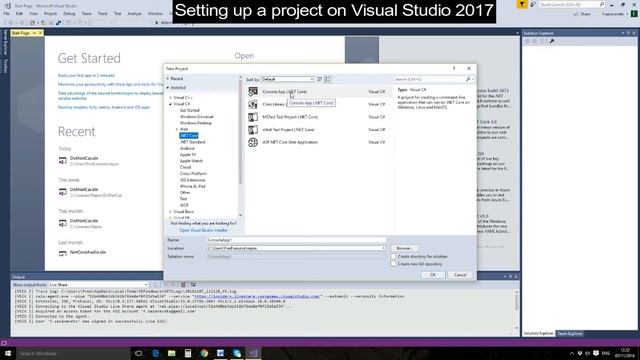Check Create new Git repository
640x360 pixels.
(x=393, y=264)
